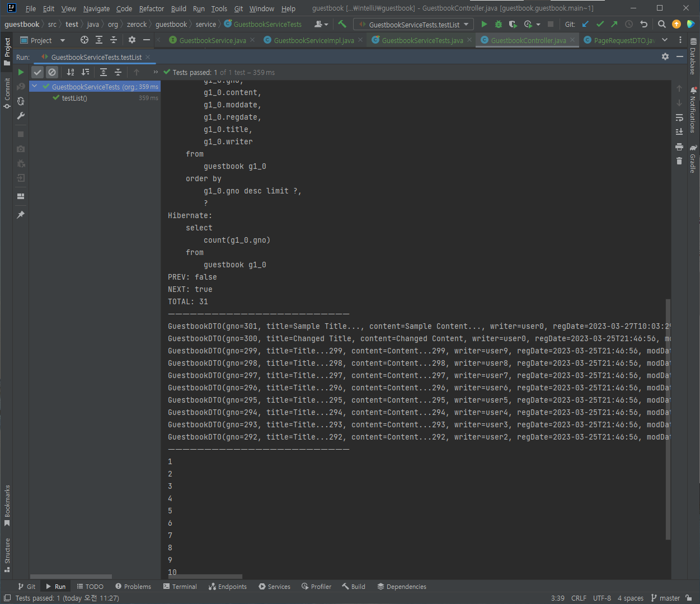Open Search Everywhere magnifier
This screenshot has height=604, width=700.
coord(662,24)
